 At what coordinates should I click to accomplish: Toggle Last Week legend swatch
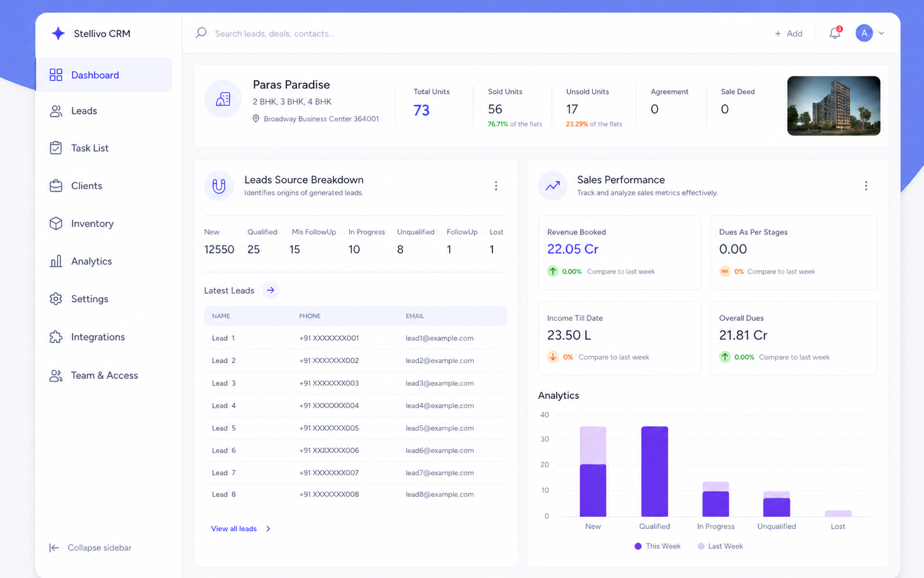point(701,547)
